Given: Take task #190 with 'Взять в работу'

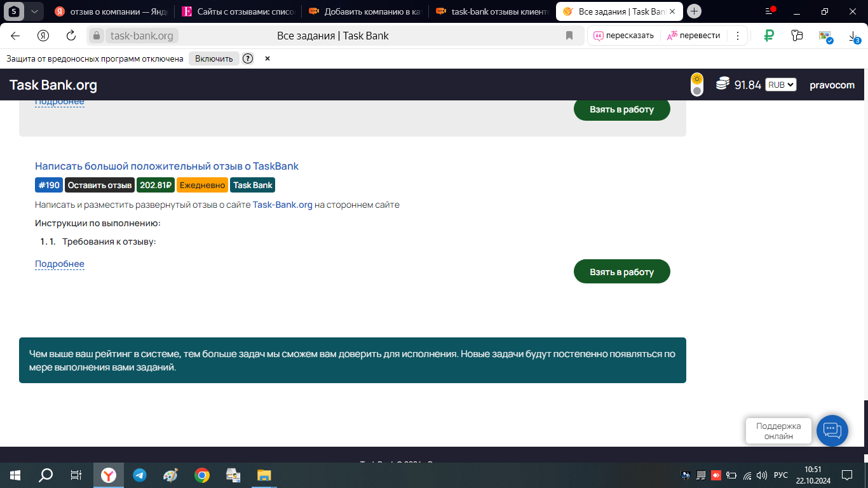Looking at the screenshot, I should click(x=621, y=271).
